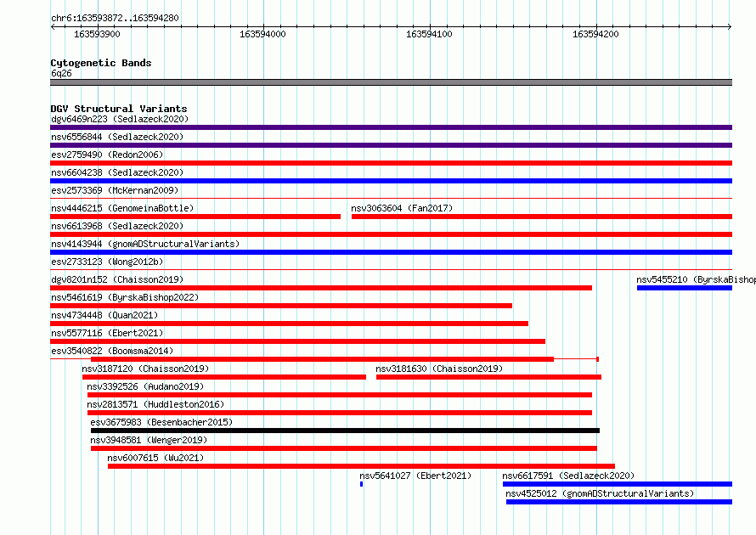Select the gray 6q26 cytogenetic band

pos(391,82)
